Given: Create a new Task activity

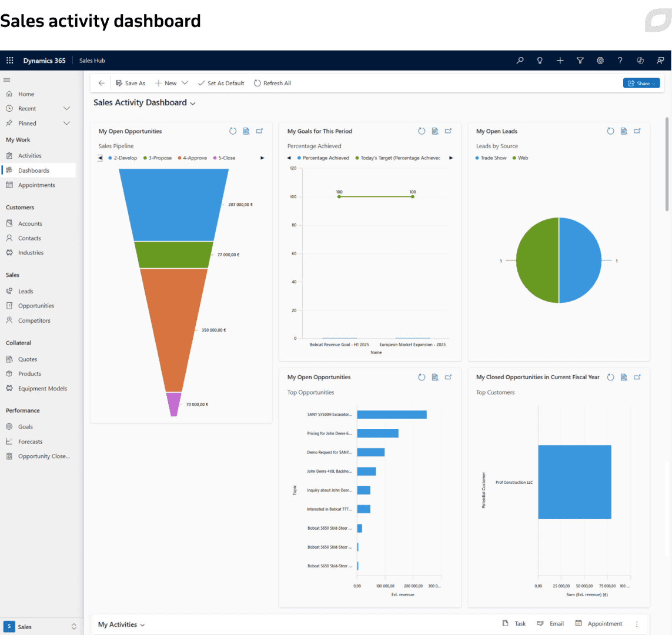Looking at the screenshot, I should pyautogui.click(x=514, y=624).
